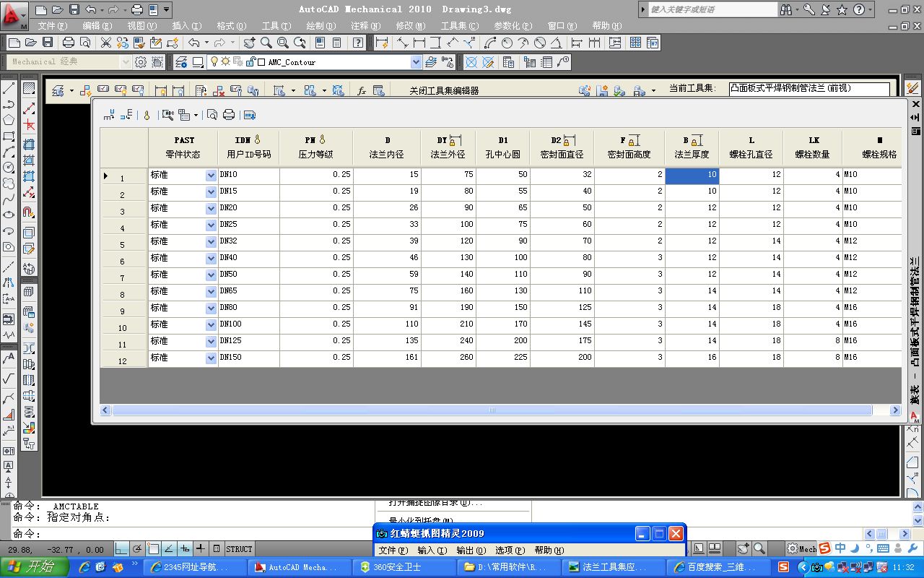Click the workspace settings gear icon
The image size is (924, 578).
[141, 62]
